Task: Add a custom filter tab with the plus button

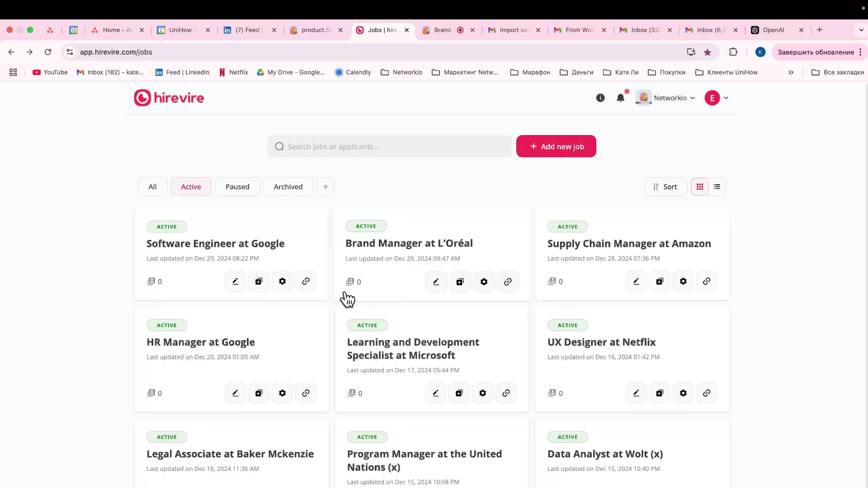Action: [325, 187]
